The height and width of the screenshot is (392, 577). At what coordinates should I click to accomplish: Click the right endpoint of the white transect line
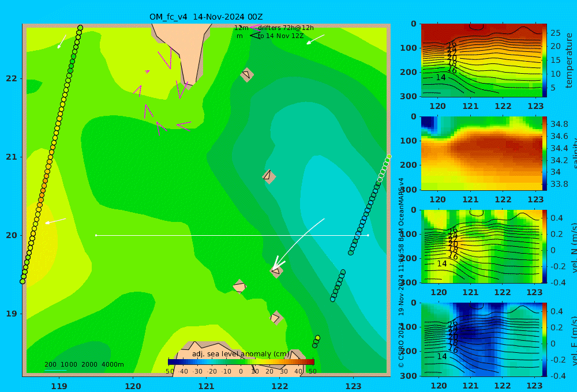click(368, 235)
